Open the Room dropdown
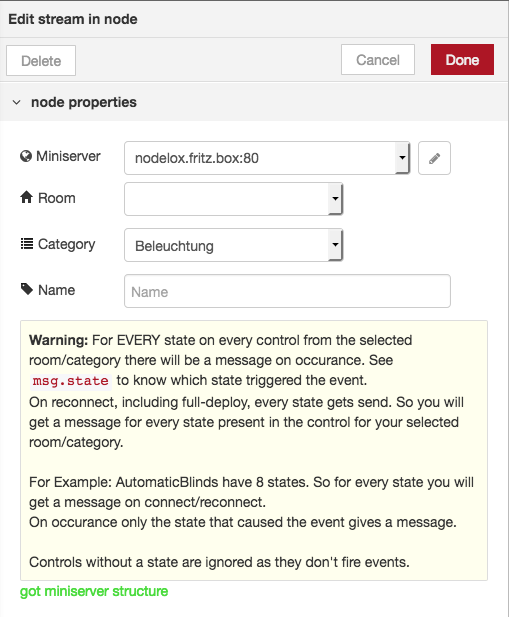 [234, 199]
